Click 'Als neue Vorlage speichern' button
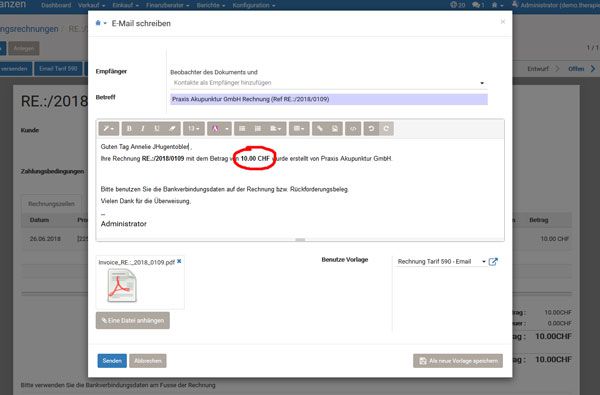The width and height of the screenshot is (600, 395). (x=458, y=361)
